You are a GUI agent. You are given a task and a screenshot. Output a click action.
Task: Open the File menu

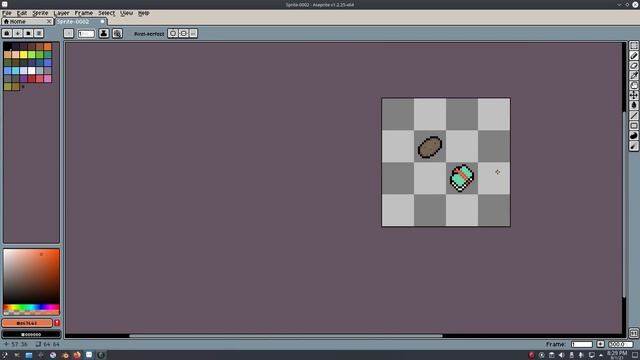[7, 13]
